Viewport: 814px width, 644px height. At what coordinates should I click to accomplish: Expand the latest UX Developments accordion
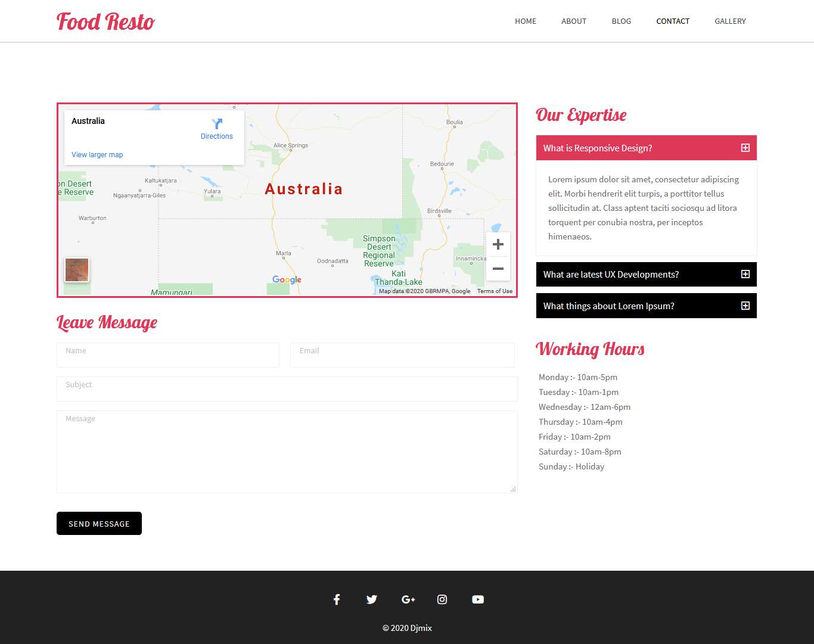pyautogui.click(x=745, y=274)
